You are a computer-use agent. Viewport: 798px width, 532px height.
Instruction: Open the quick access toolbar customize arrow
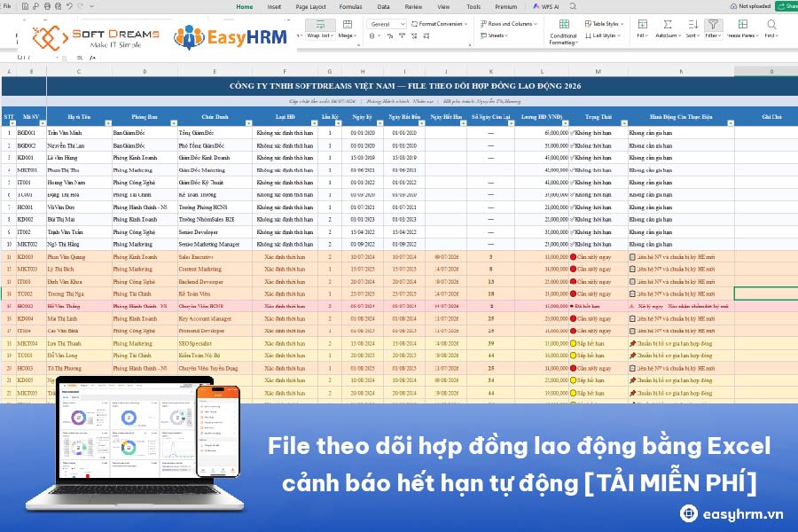[x=91, y=6]
